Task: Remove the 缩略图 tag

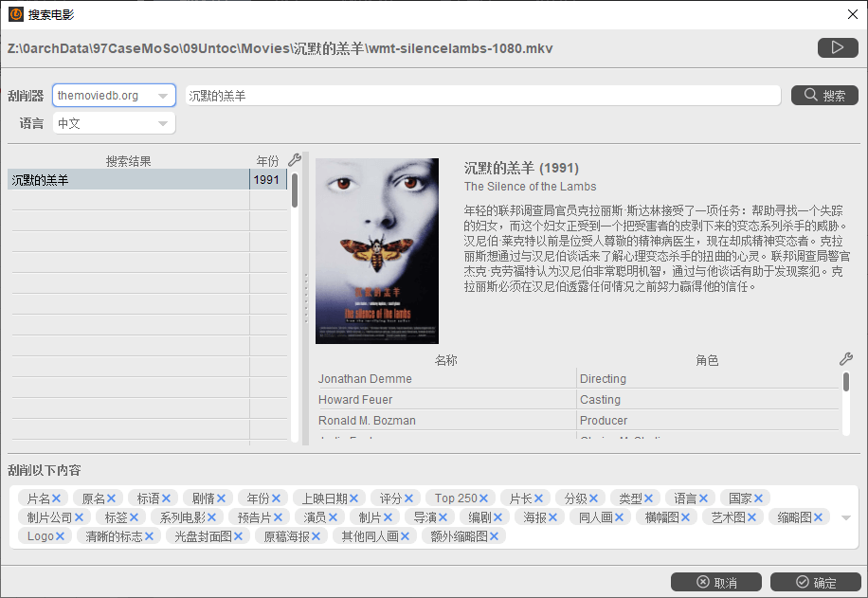Action: click(818, 517)
